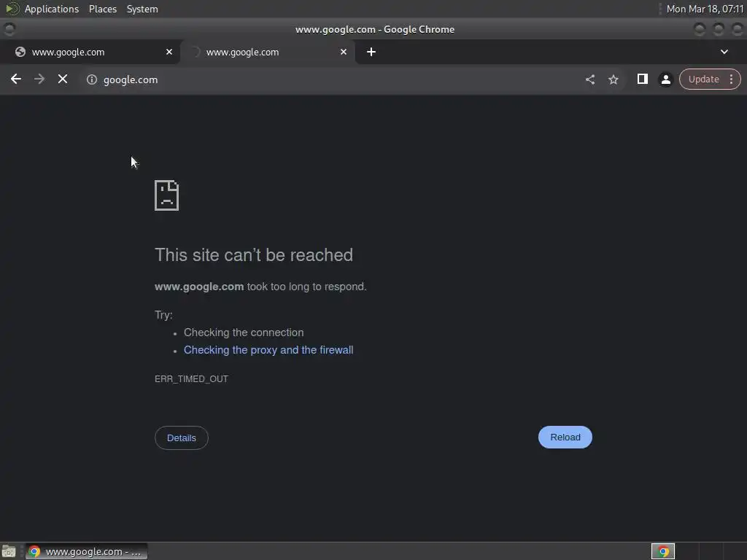
Task: Show error Details
Action: pyautogui.click(x=182, y=437)
